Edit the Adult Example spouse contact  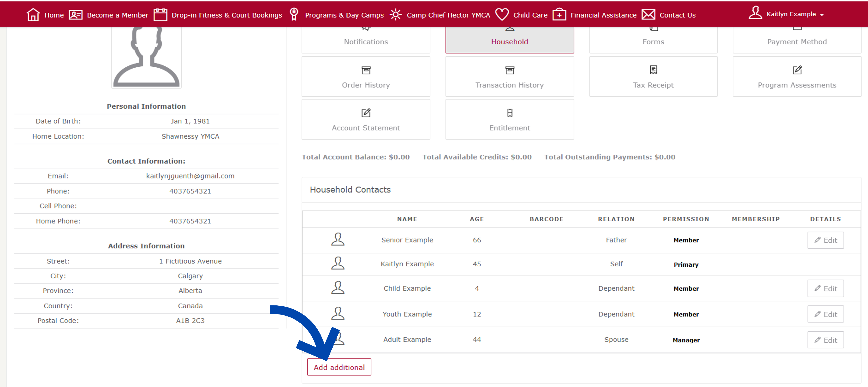point(825,340)
